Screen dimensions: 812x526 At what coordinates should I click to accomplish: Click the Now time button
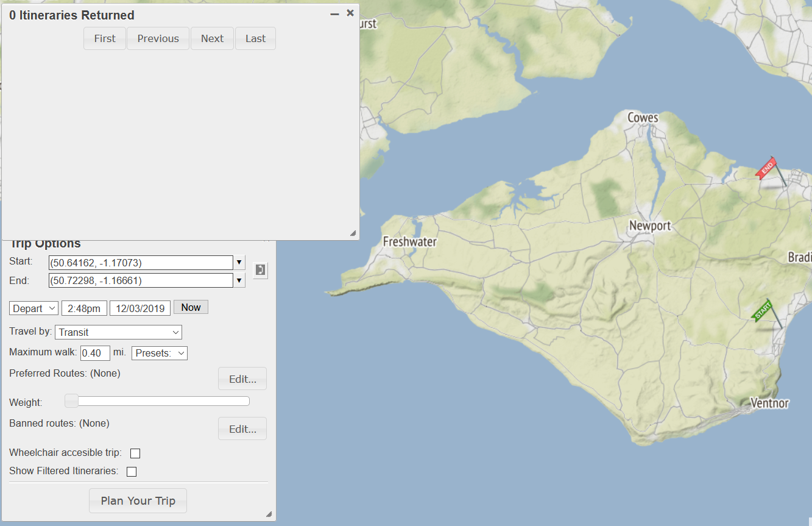[x=191, y=307]
